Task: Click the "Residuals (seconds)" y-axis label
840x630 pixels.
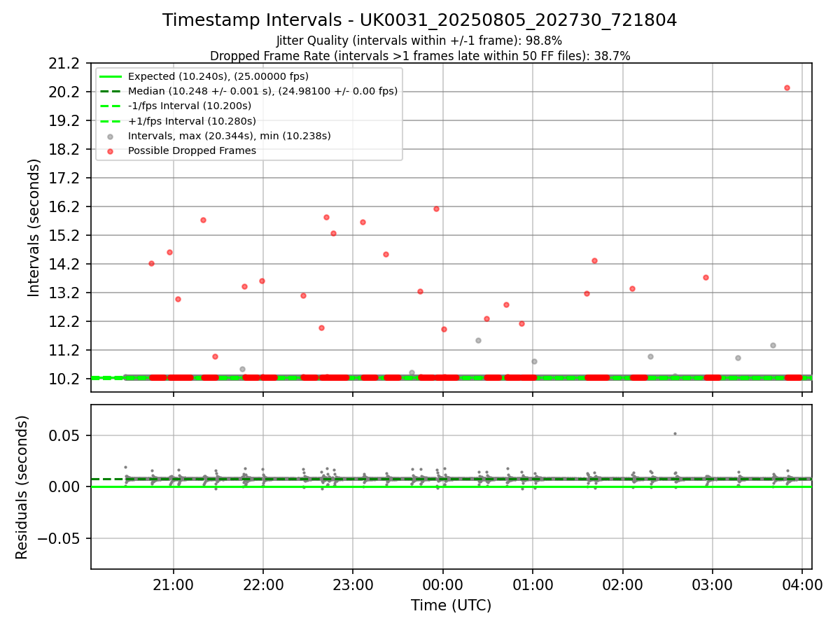Action: click(22, 487)
